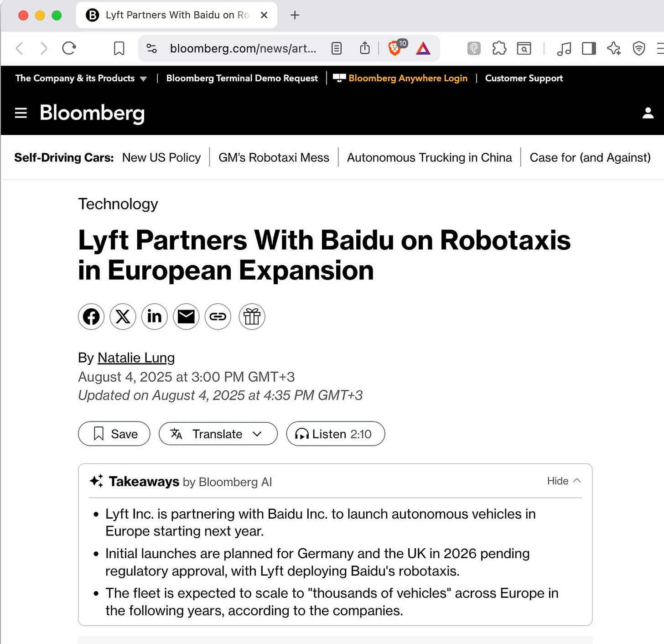664x644 pixels.
Task: Bookmark this page in browser toolbar
Action: coord(119,48)
